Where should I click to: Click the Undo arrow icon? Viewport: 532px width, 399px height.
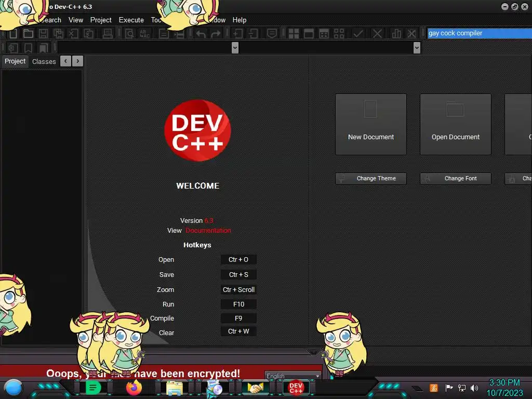(x=201, y=33)
